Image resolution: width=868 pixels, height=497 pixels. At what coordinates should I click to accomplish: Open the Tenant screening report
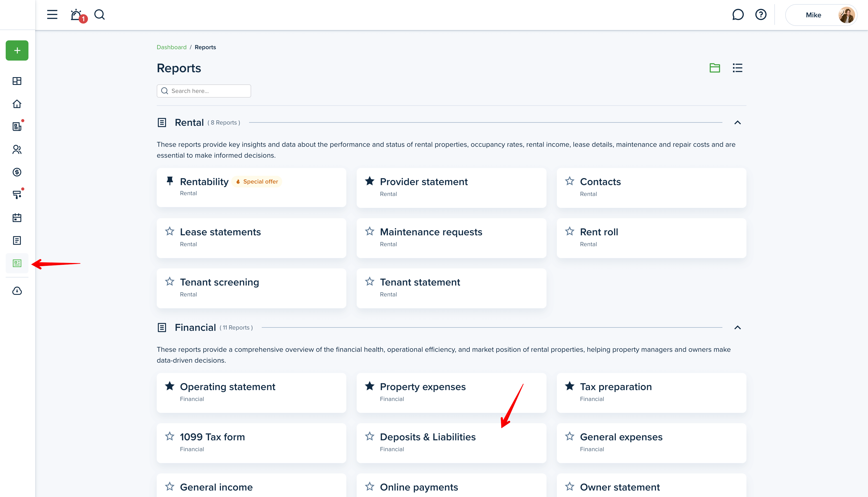251,288
